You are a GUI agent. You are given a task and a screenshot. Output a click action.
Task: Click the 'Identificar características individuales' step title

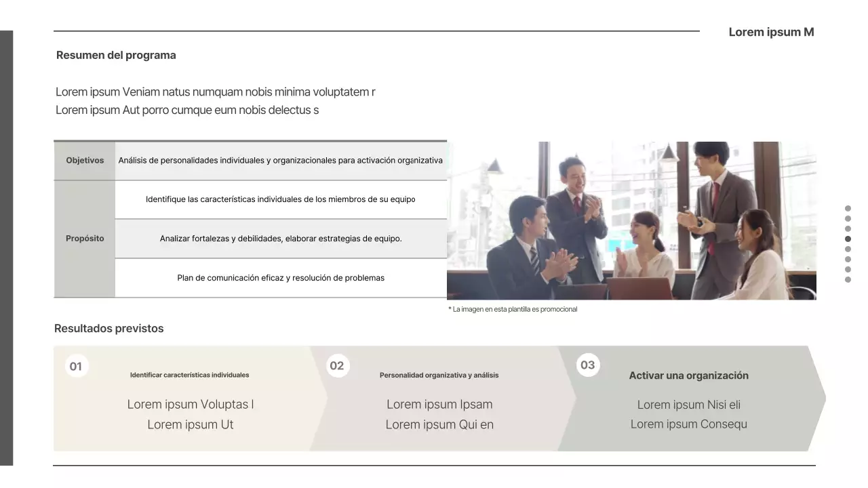189,375
